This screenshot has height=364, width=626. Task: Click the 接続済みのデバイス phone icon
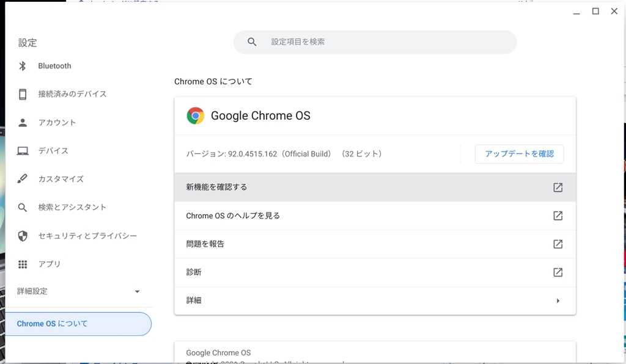pyautogui.click(x=23, y=94)
